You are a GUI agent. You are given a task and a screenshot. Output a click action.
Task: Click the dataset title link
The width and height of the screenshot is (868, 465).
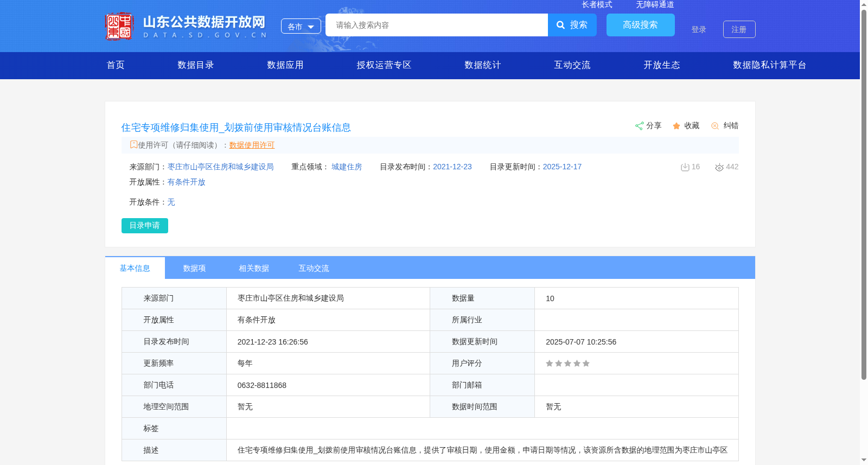pos(236,128)
